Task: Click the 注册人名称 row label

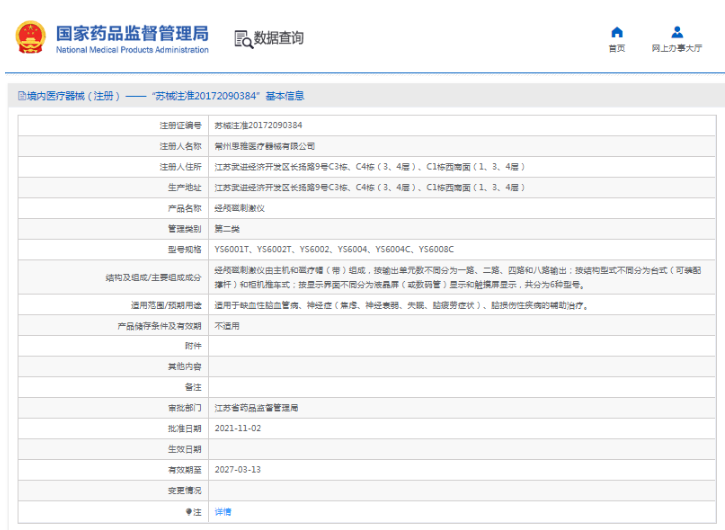Action: (181, 146)
